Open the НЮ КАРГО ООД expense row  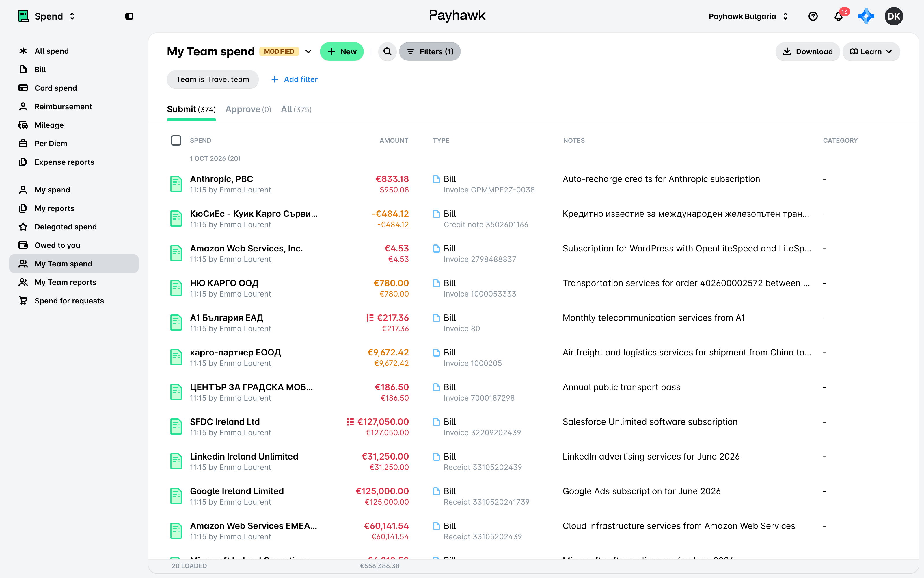[533, 288]
